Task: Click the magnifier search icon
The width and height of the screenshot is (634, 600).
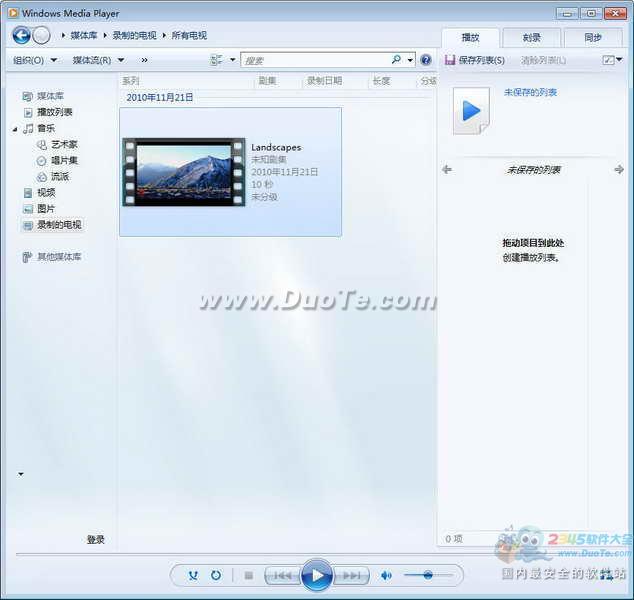Action: (396, 60)
